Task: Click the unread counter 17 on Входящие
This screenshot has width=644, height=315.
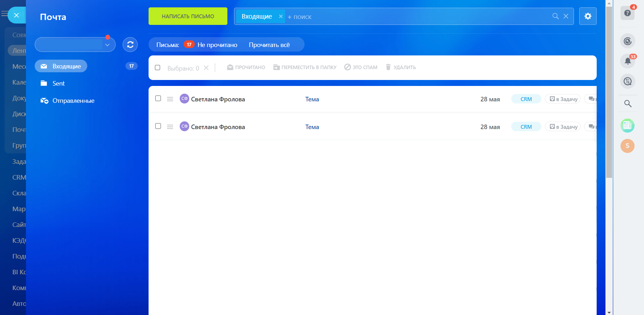Action: tap(131, 66)
